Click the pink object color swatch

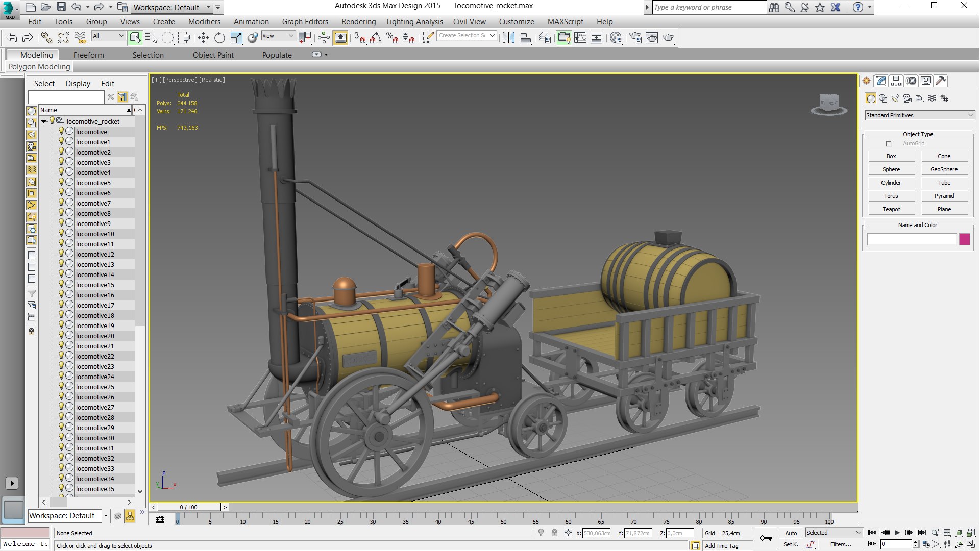964,239
